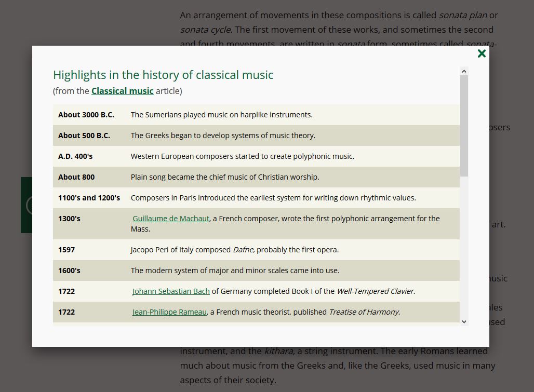Open the Jean-Philippe Rameau link
This screenshot has height=392, width=534.
(x=169, y=312)
